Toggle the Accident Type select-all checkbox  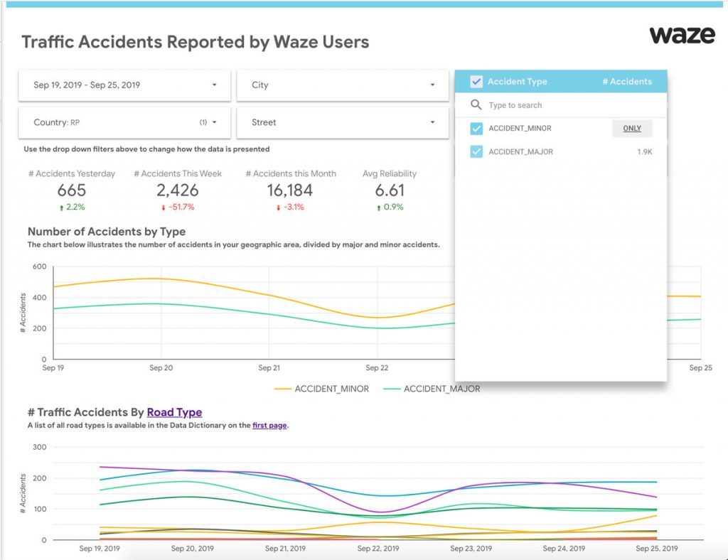pyautogui.click(x=476, y=82)
